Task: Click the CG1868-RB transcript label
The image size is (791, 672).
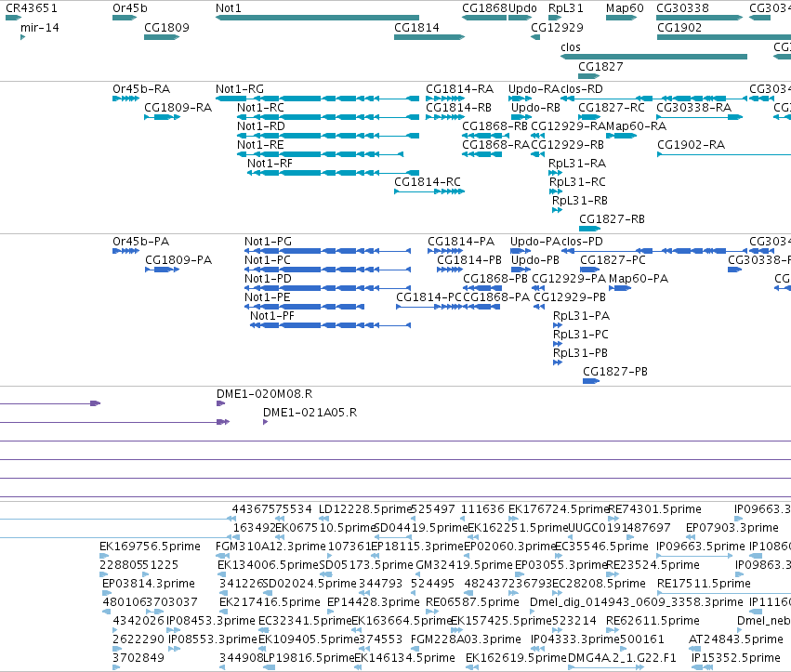Action: coord(494,126)
